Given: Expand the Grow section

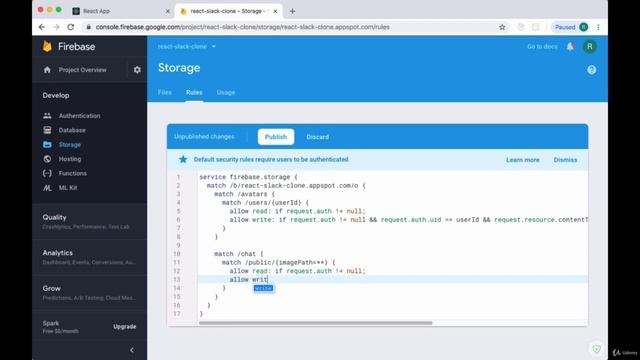Looking at the screenshot, I should pos(89,292).
